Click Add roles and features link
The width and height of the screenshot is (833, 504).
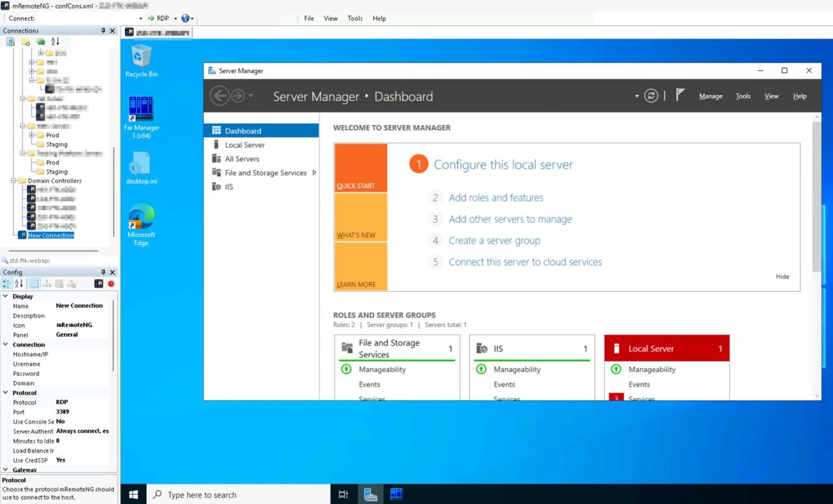click(496, 198)
